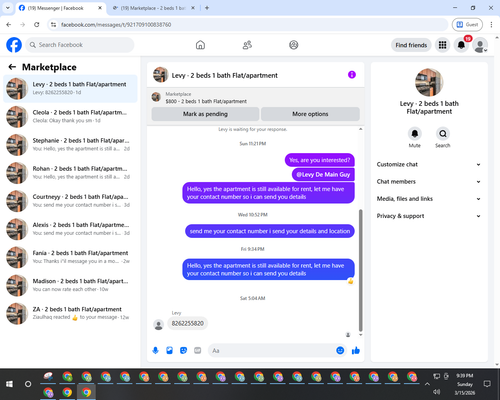Screen dimensions: 500x400
Task: Click the '@Levy De Main Guy' mention bubble
Action: 323,174
